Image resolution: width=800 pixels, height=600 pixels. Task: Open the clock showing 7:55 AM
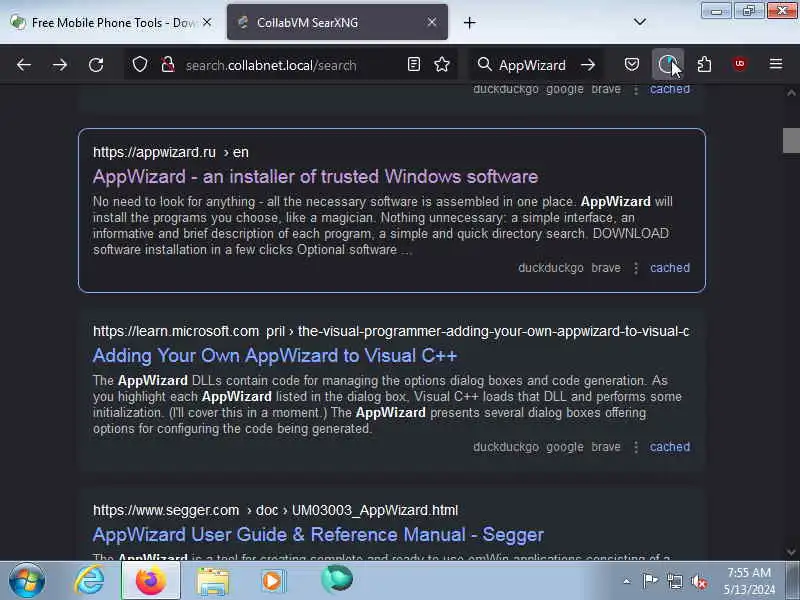click(x=749, y=581)
